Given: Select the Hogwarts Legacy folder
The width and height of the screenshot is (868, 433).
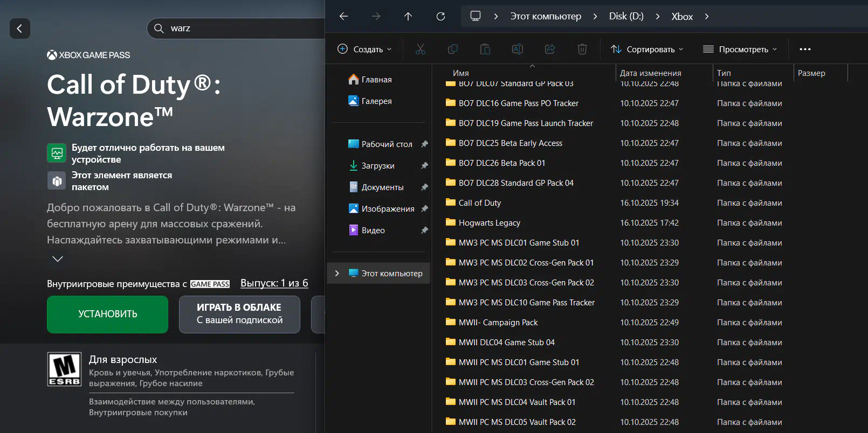Looking at the screenshot, I should click(489, 223).
